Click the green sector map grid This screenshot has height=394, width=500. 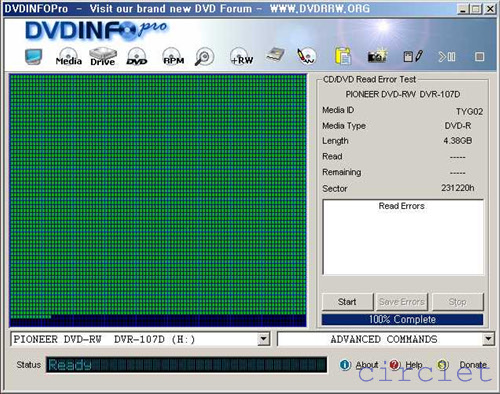158,200
